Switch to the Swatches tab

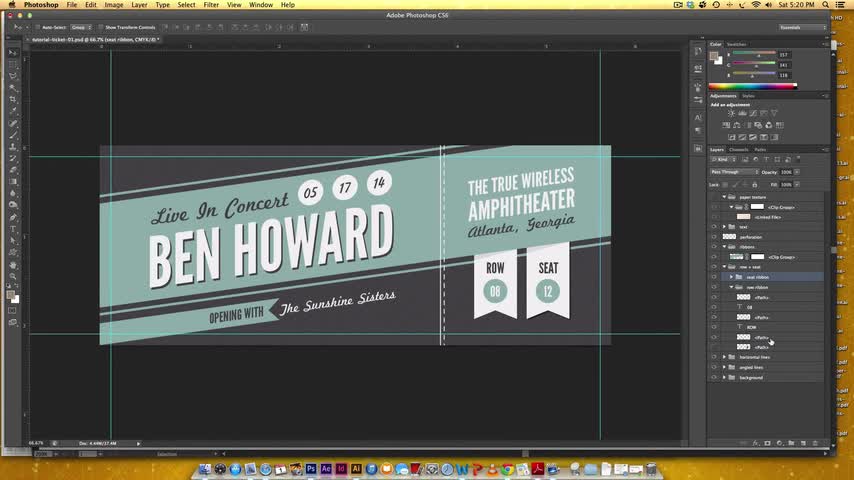[x=736, y=44]
